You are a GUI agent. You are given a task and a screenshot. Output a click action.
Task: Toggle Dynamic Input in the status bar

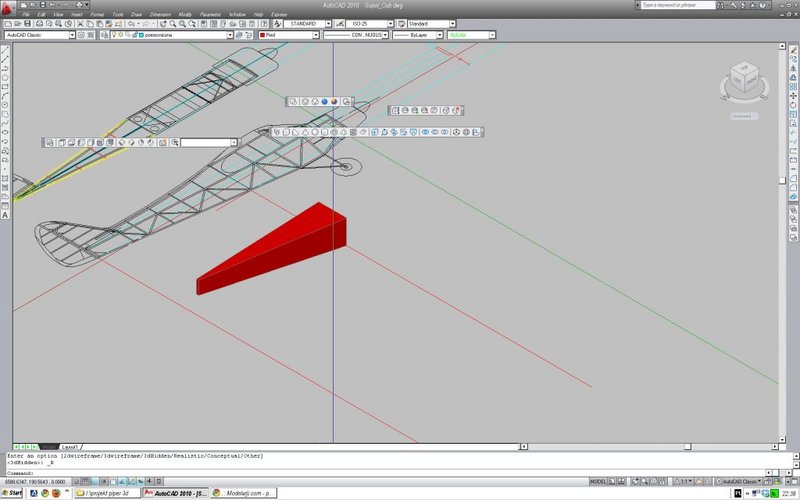point(140,481)
